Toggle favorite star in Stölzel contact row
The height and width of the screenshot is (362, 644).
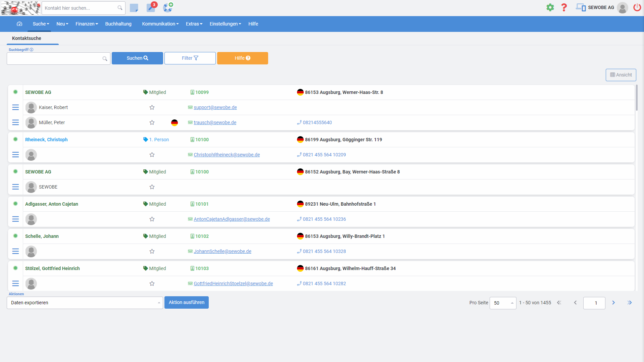click(x=152, y=283)
